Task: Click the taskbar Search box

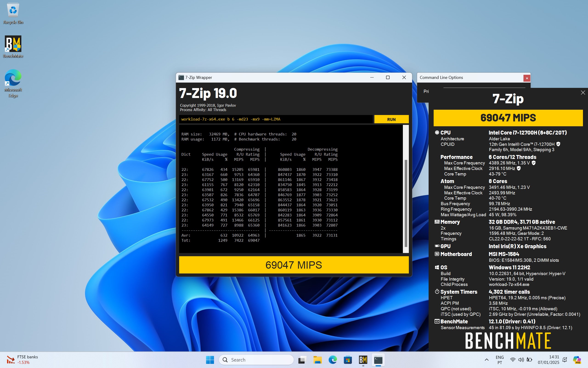Action: (x=256, y=360)
